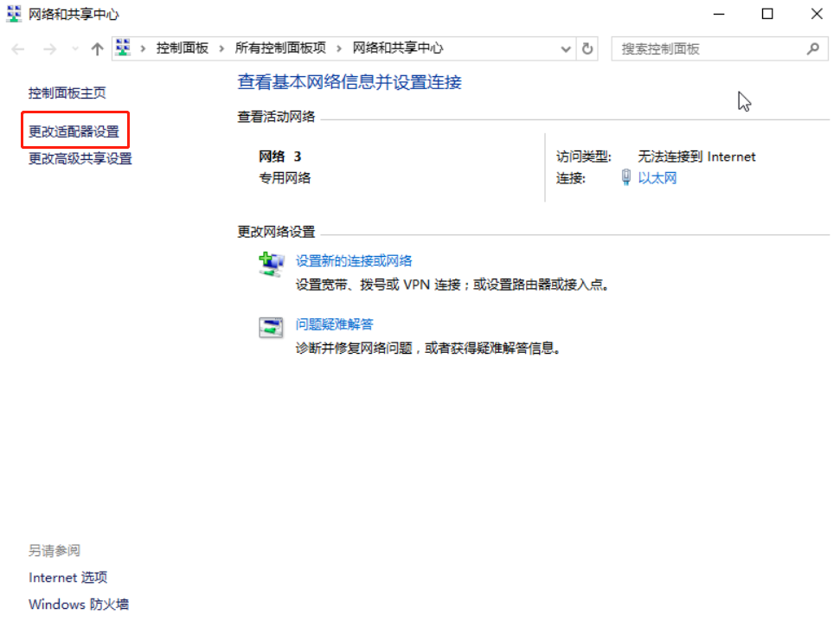Click the refresh icon next to the address bar
840x634 pixels.
pos(587,48)
